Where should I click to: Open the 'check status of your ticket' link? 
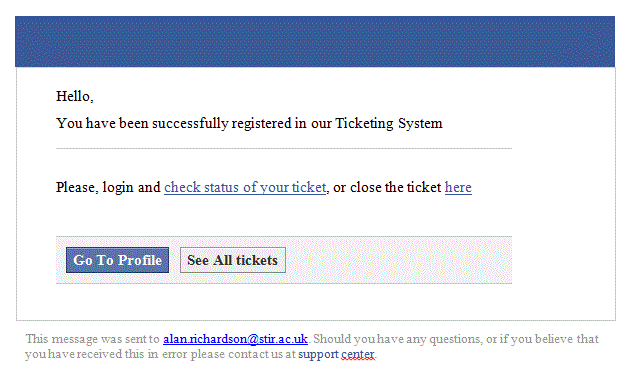pos(245,188)
